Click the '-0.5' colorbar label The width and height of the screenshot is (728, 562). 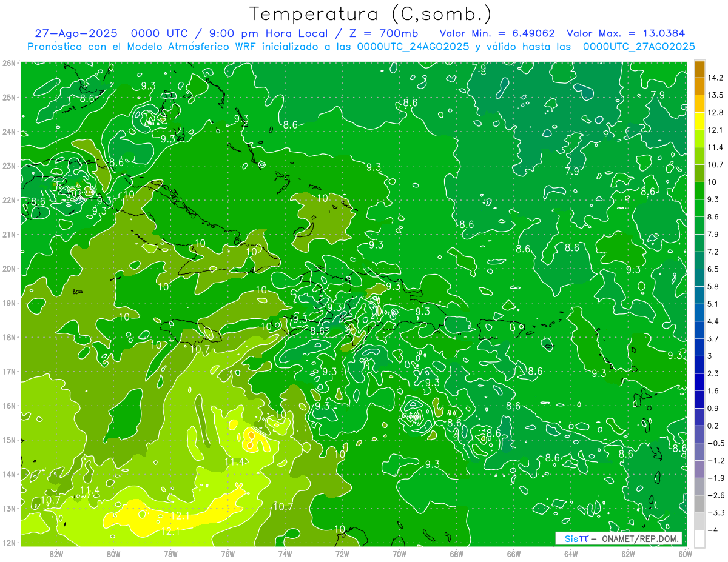[x=716, y=443]
